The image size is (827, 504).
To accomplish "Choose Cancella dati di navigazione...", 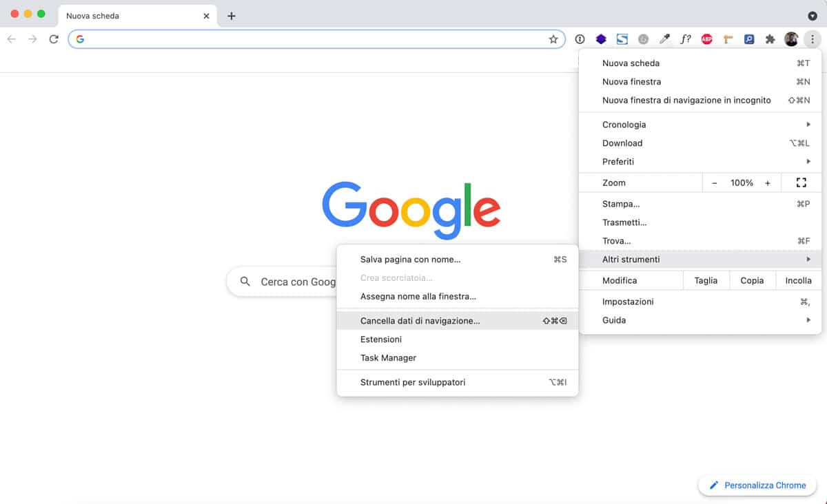I will tap(458, 321).
